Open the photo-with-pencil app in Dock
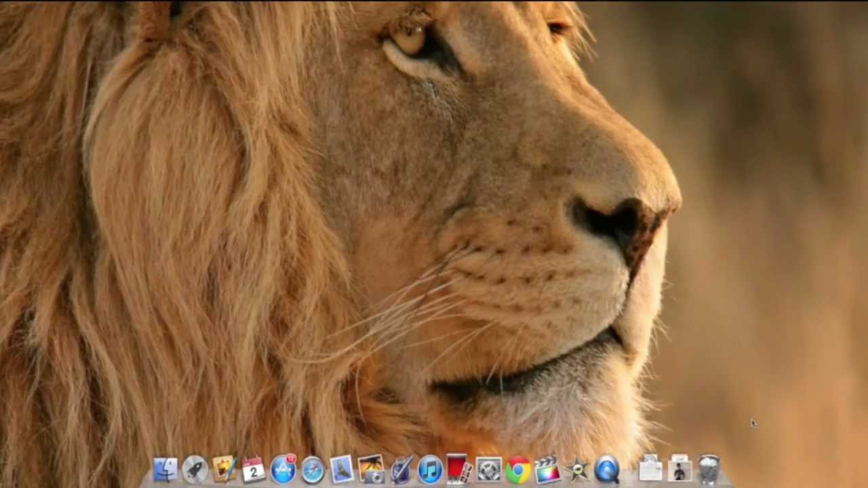Viewport: 868px width, 488px height. point(224,469)
